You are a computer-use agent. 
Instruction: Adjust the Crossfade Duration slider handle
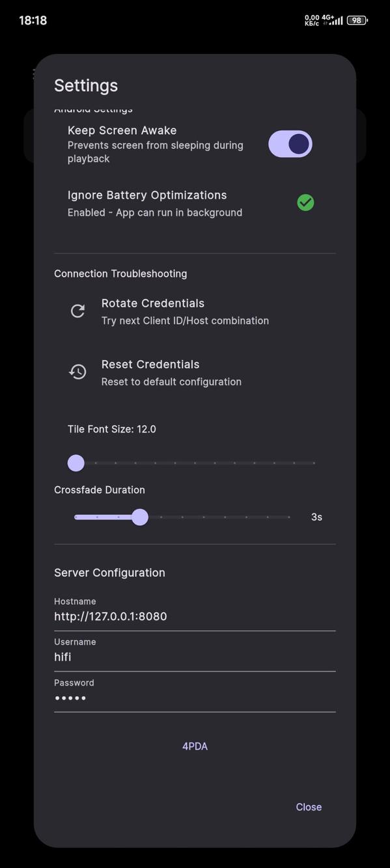(139, 516)
